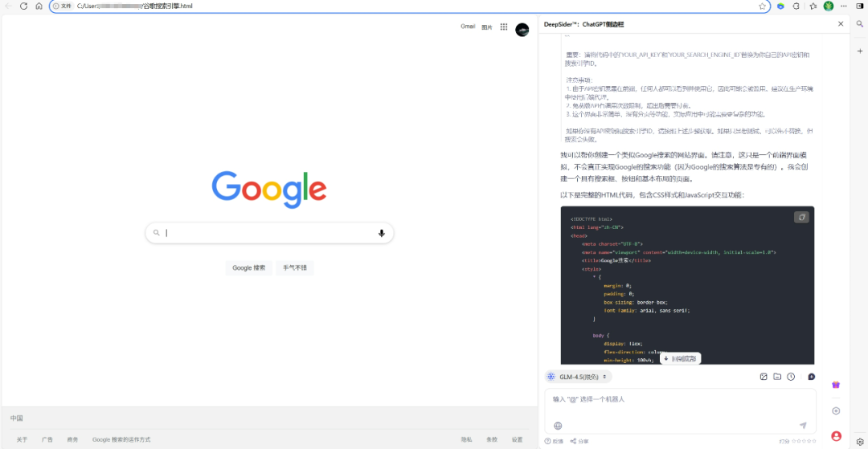868x449 pixels.
Task: Start a new chat with the plus bubble icon
Action: click(811, 377)
